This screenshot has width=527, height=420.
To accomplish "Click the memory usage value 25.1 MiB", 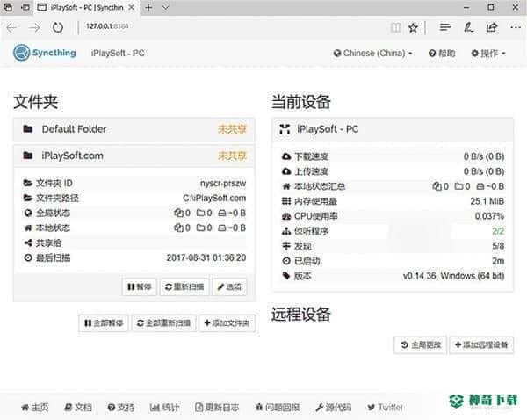I will (487, 201).
